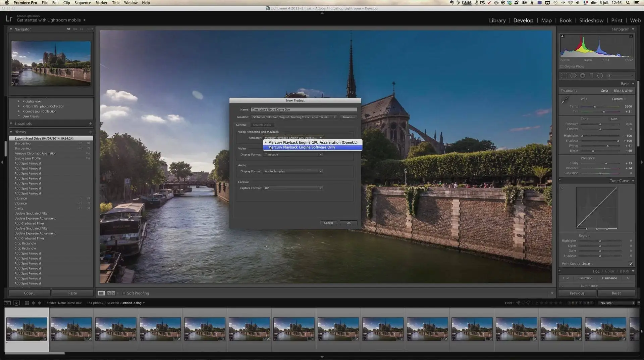Go back with the filmstrip left arrow
This screenshot has height=360, width=644.
(x=33, y=303)
